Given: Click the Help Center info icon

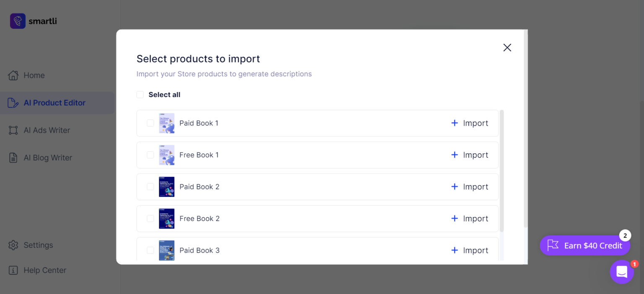Looking at the screenshot, I should click(13, 270).
